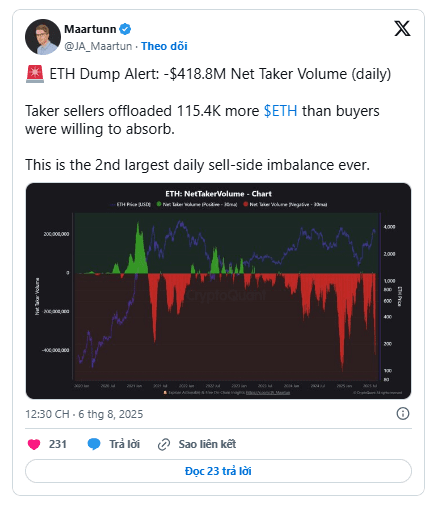This screenshot has height=511, width=437.
Task: Open the tweet timestamp 12:30 CH
Action: (47, 414)
